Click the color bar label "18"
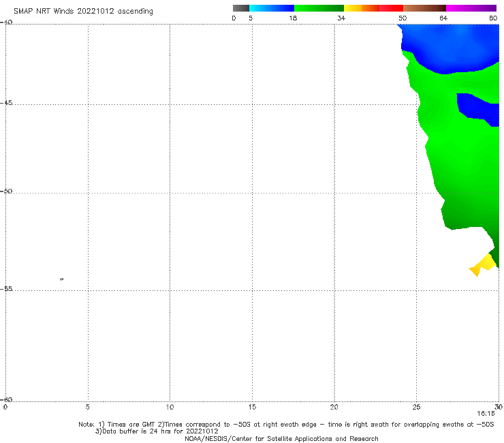The image size is (504, 443). [293, 18]
